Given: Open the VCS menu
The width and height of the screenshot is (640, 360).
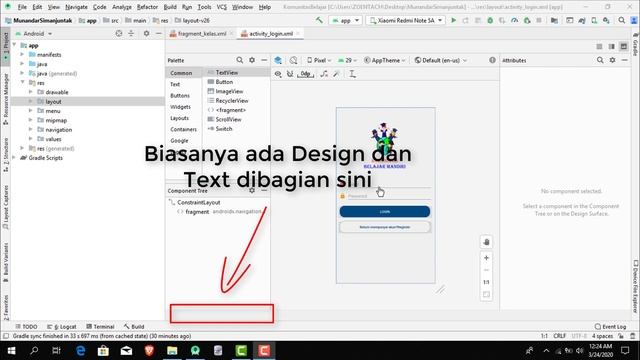Looking at the screenshot, I should point(222,7).
